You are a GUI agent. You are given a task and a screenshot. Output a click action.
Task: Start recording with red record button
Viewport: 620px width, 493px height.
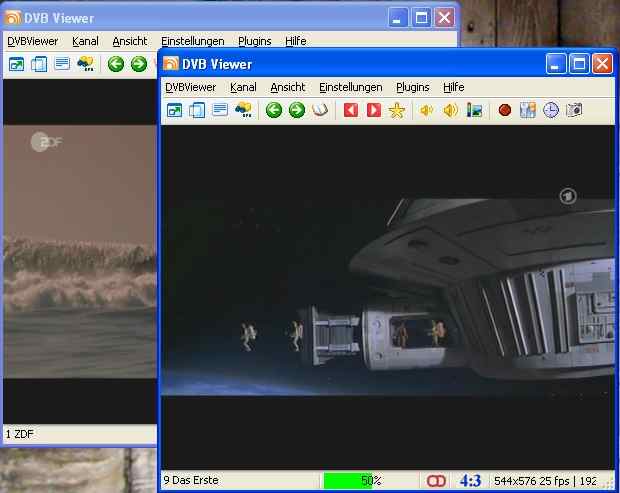click(x=505, y=110)
